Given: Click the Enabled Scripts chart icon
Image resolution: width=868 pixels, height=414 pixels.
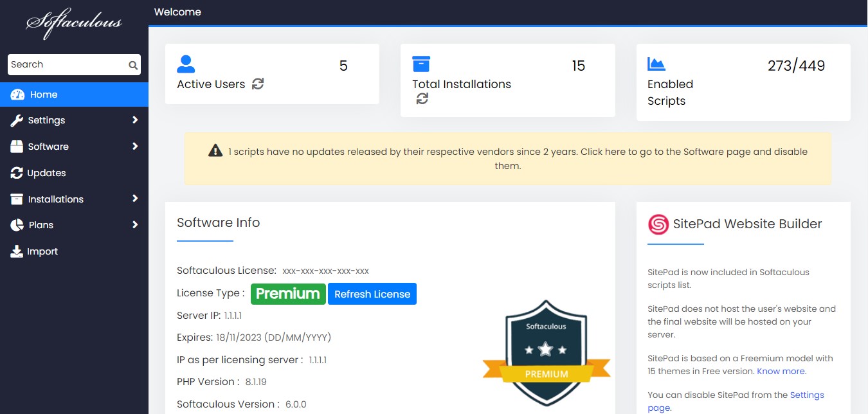Looking at the screenshot, I should (x=656, y=64).
